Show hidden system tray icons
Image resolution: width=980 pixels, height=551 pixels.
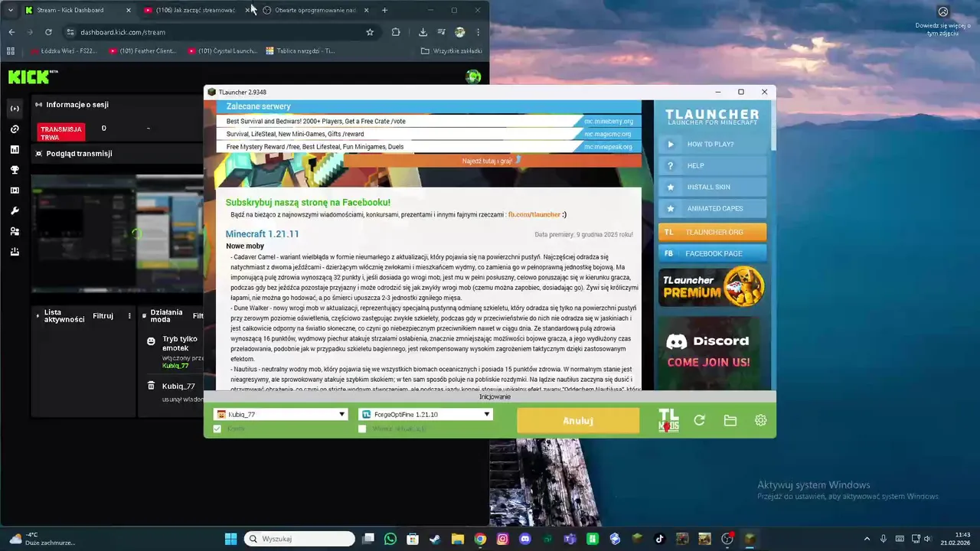(867, 539)
